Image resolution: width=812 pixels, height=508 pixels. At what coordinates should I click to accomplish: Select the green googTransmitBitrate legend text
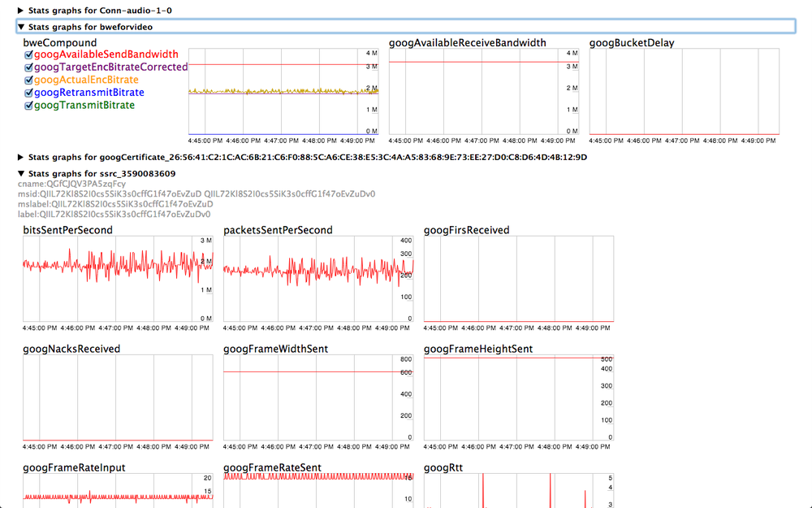coord(85,104)
